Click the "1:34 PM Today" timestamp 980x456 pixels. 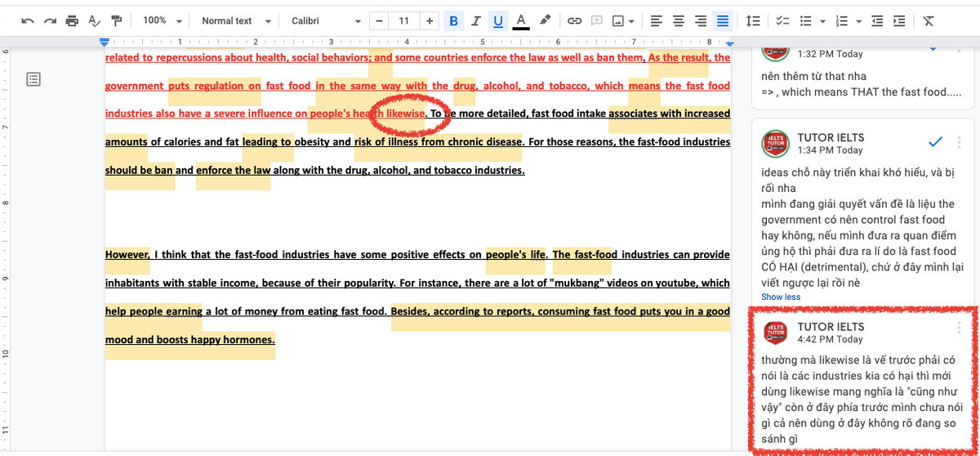(x=831, y=150)
